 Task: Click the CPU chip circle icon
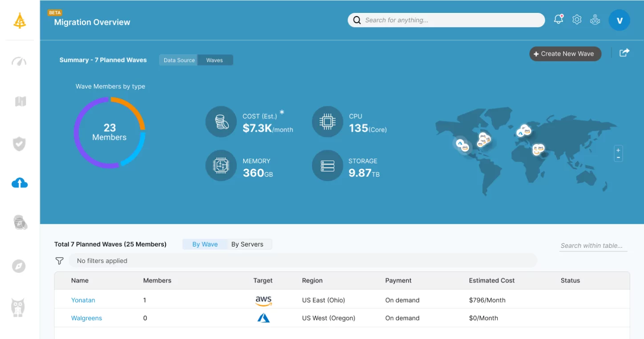point(328,121)
